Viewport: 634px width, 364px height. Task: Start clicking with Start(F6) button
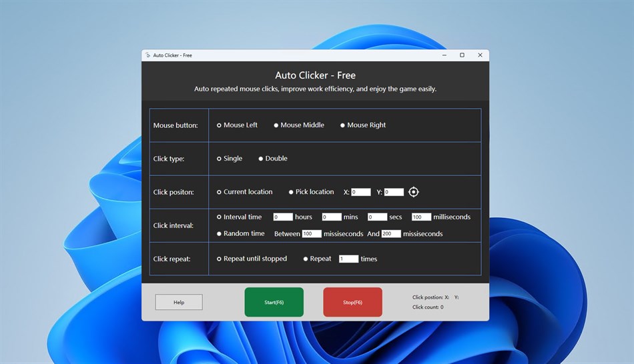[274, 302]
